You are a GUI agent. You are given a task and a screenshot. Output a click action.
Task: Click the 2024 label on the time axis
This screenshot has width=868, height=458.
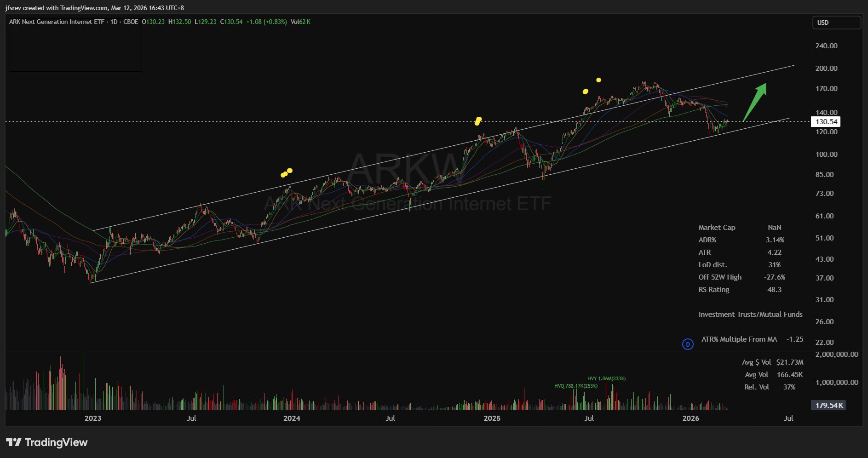[x=292, y=418]
